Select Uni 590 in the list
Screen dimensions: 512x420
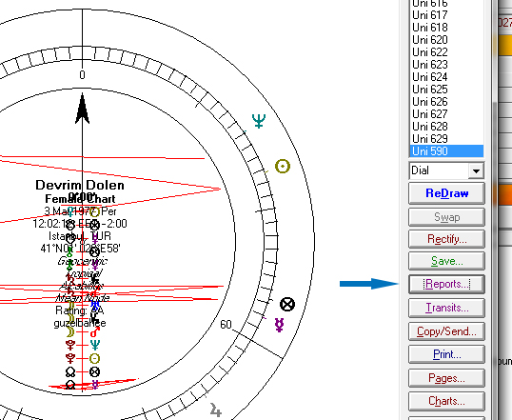tap(446, 151)
